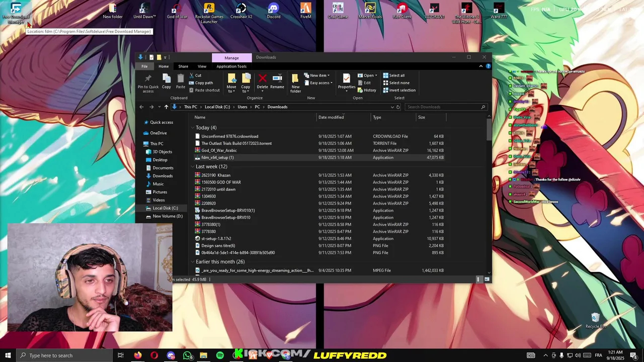Switch to large icons view button
The width and height of the screenshot is (644, 362).
coord(487,279)
